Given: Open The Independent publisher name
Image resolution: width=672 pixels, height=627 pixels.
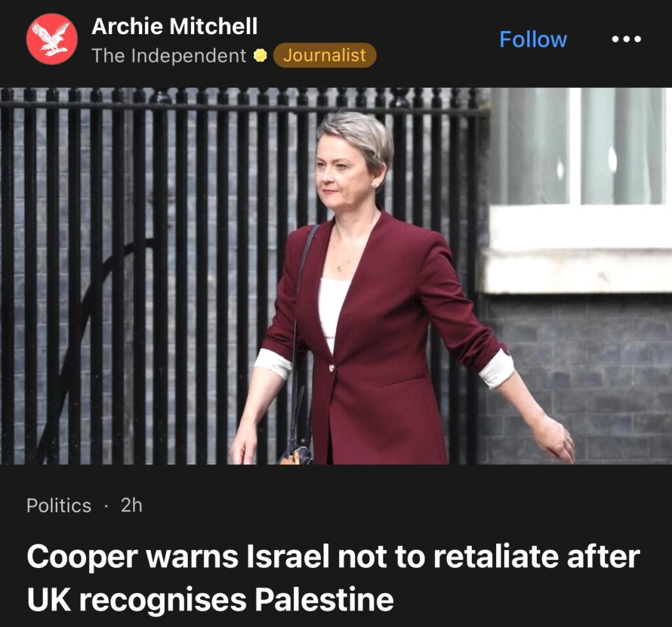Looking at the screenshot, I should click(169, 55).
